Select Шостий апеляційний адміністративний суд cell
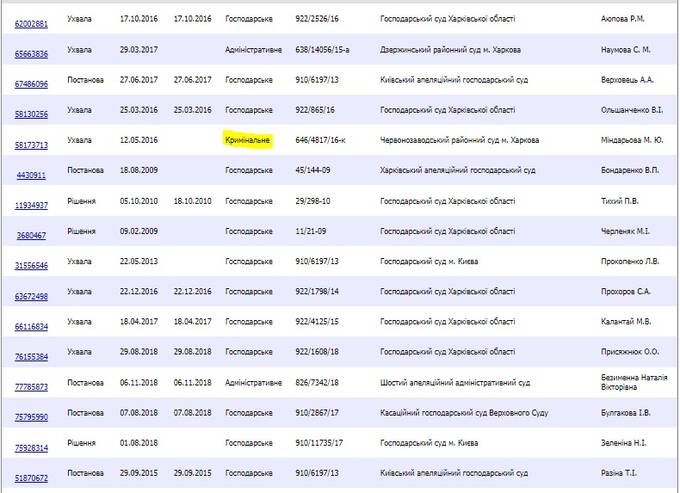 [455, 381]
